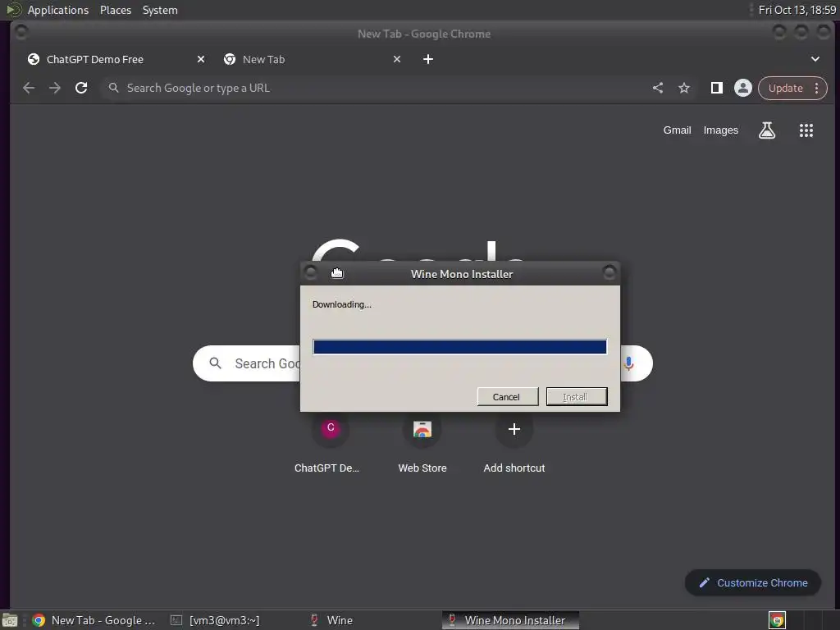Share this page via the share icon
This screenshot has height=630, width=840.
(658, 88)
